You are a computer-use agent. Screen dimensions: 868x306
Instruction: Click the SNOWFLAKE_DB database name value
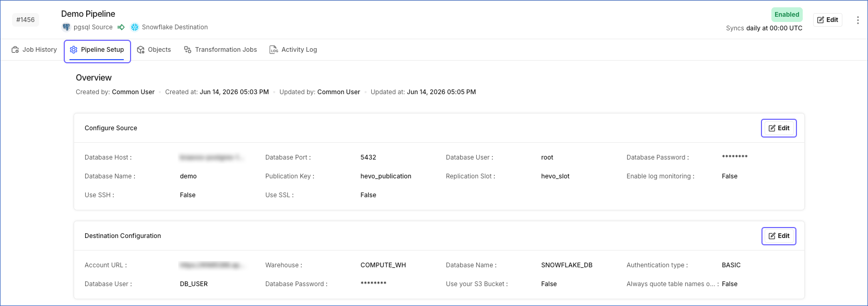(x=567, y=265)
